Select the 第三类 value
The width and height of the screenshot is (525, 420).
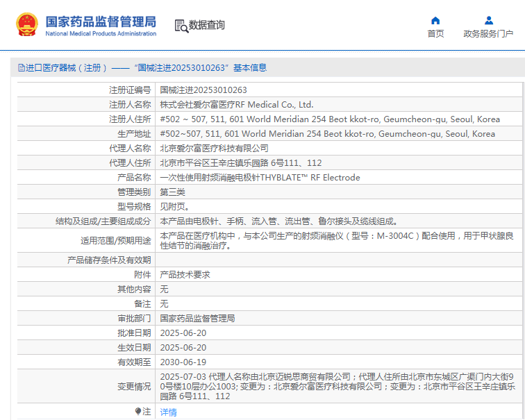(172, 192)
